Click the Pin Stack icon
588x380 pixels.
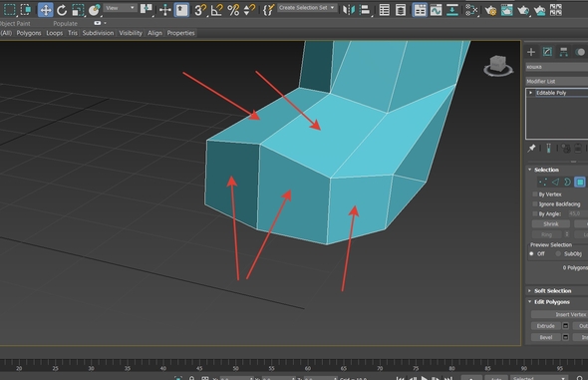click(531, 149)
